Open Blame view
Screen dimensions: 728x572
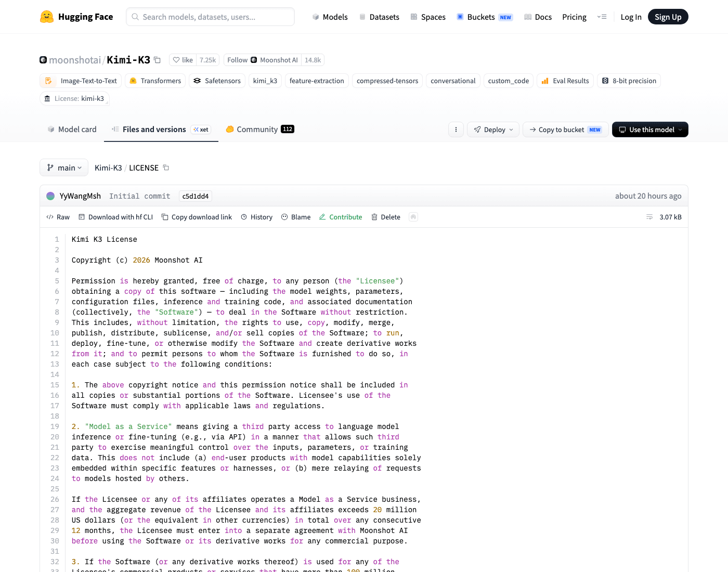[x=296, y=217]
